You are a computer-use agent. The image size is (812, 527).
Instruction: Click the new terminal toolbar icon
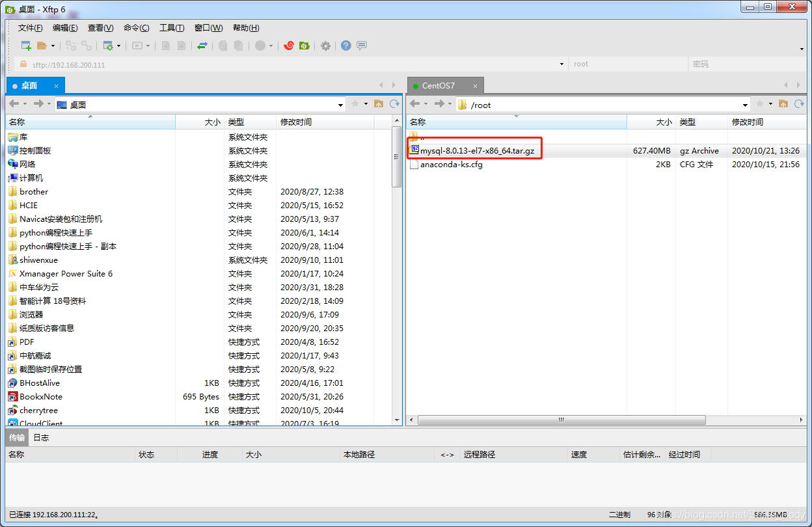[x=137, y=46]
